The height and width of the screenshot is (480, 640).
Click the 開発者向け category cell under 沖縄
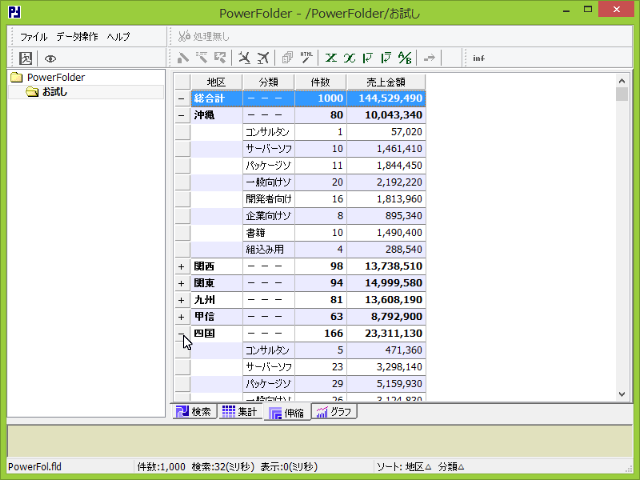pos(268,199)
